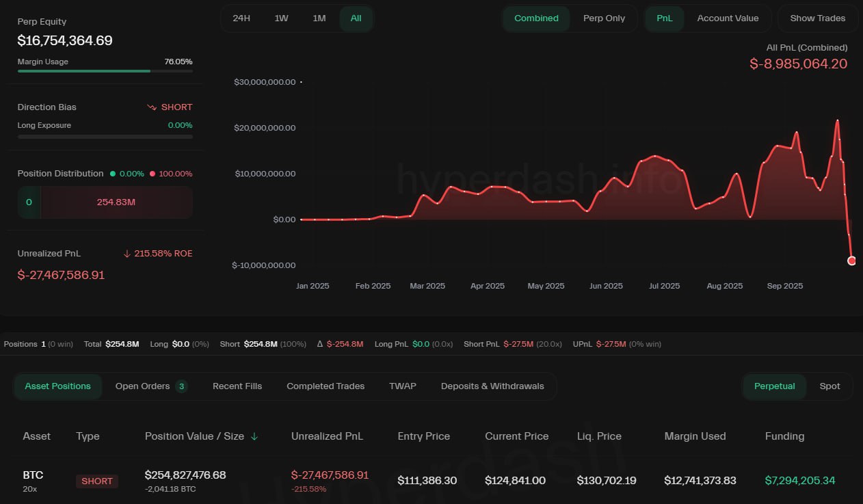Click the Open Orders count badge
This screenshot has height=504, width=863.
[x=181, y=386]
